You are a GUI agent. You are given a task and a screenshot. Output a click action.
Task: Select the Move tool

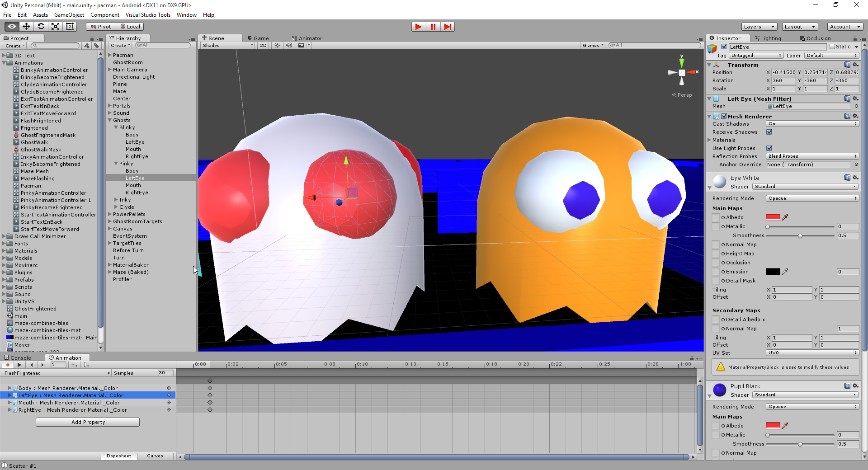pos(27,27)
